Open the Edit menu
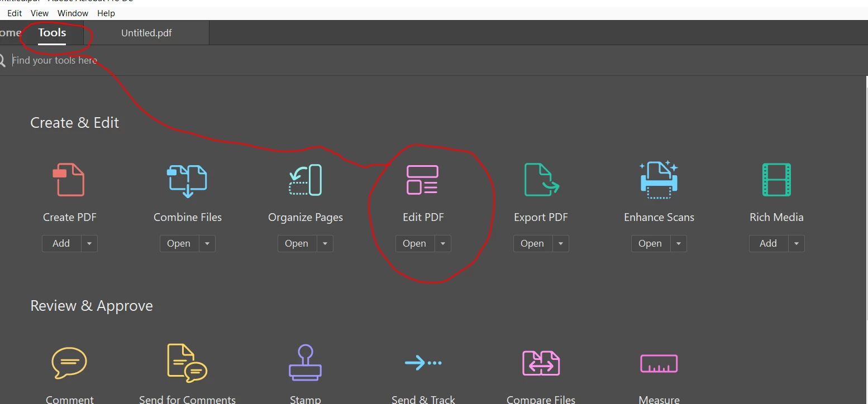This screenshot has height=404, width=868. tap(15, 13)
